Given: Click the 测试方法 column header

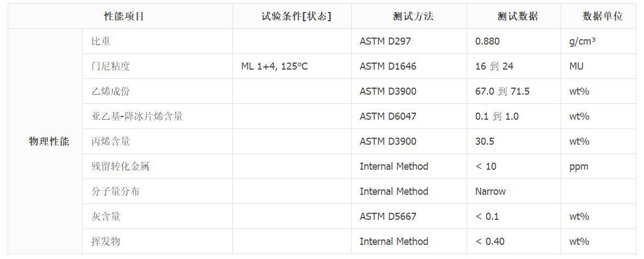Looking at the screenshot, I should click(409, 16).
